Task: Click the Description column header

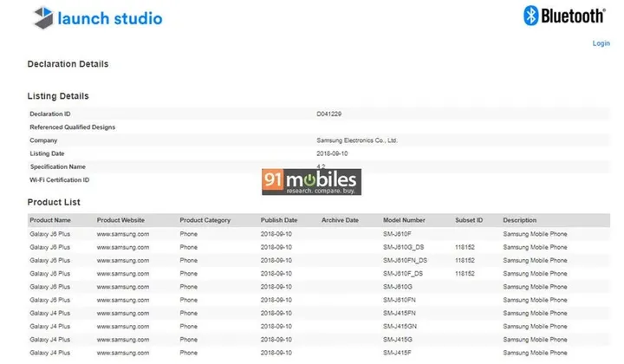Action: click(520, 220)
